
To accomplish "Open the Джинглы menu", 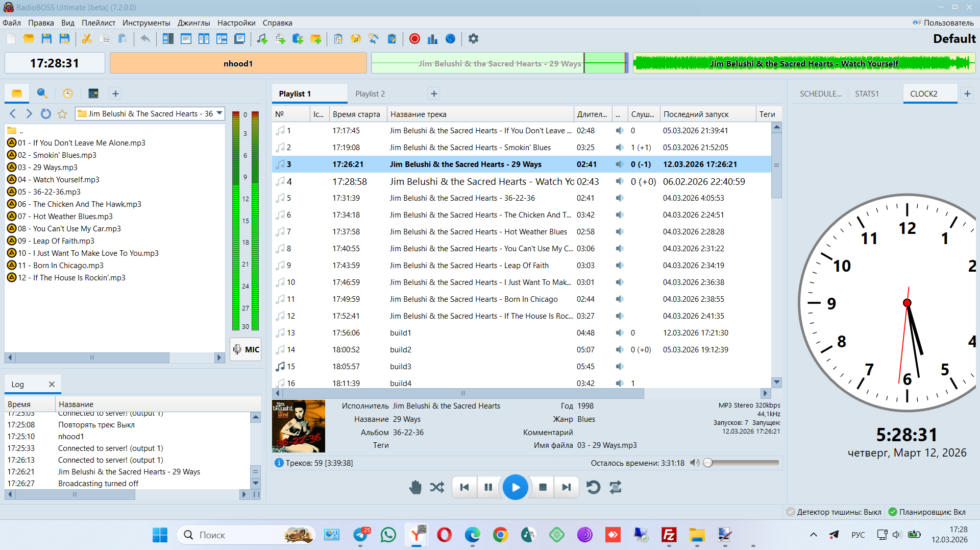I will coord(193,23).
